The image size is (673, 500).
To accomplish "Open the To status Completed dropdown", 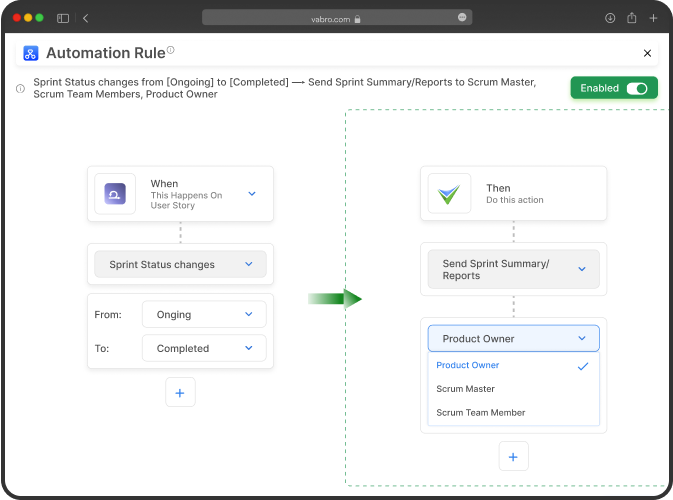I will [204, 348].
